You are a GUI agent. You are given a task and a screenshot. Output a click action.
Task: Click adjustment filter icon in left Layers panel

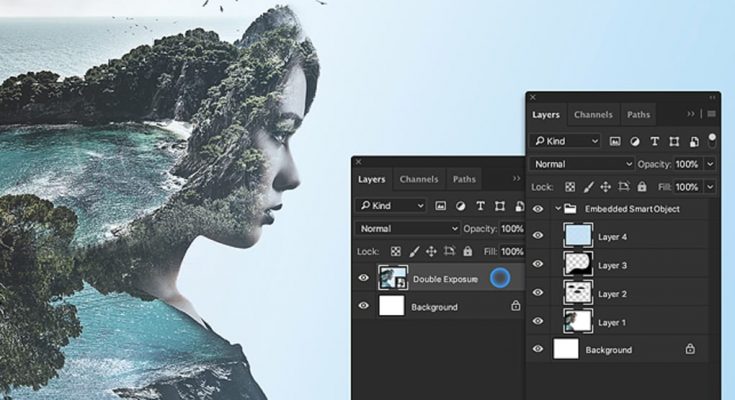coord(460,206)
